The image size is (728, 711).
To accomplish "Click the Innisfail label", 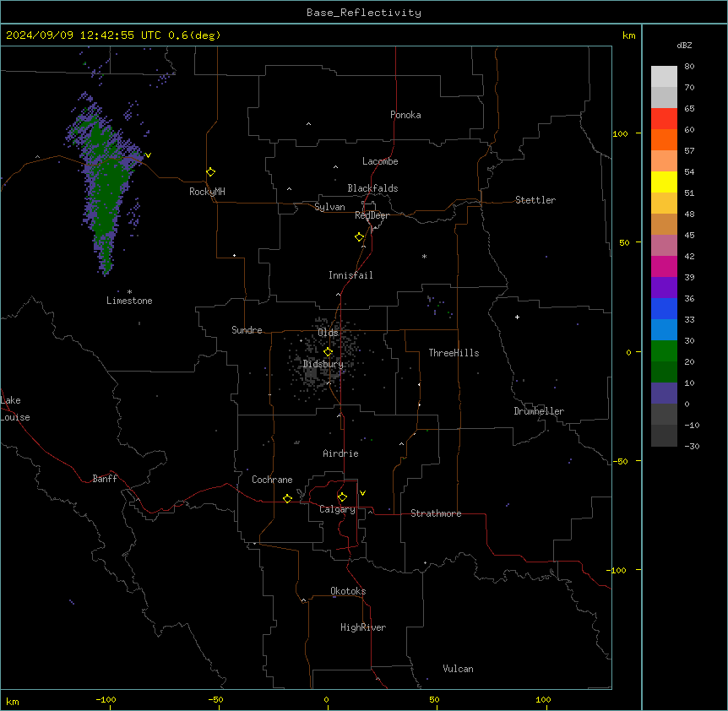I will point(350,275).
